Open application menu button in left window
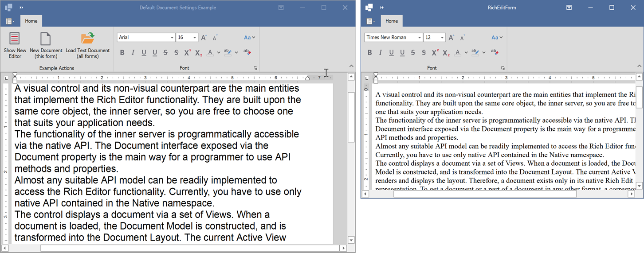Screen dimensions: 644x253 [x=10, y=21]
